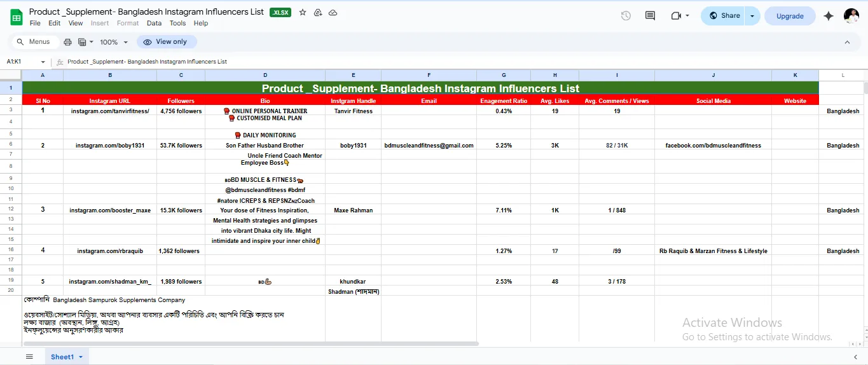This screenshot has width=868, height=365.
Task: Collapse the toolbar with the chevron
Action: point(847,42)
